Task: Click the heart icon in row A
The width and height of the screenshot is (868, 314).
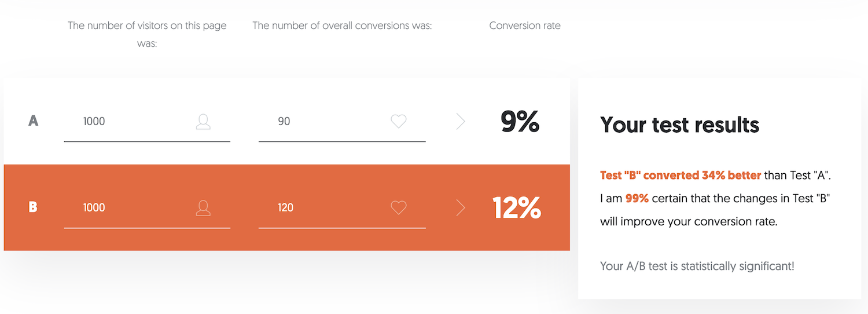Action: click(399, 121)
